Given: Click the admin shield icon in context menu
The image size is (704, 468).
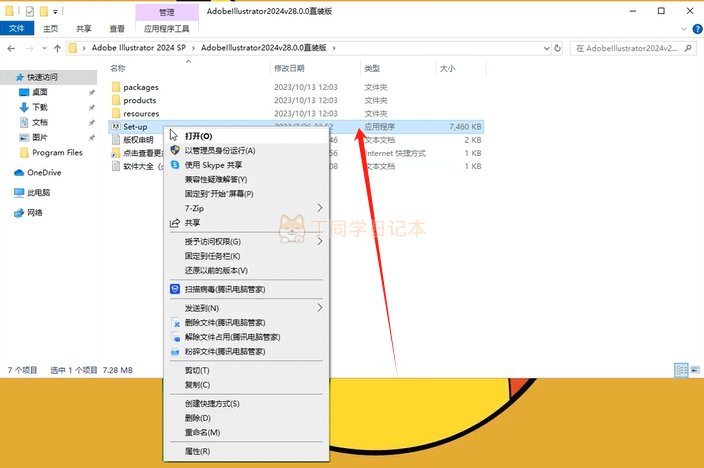Looking at the screenshot, I should 175,150.
